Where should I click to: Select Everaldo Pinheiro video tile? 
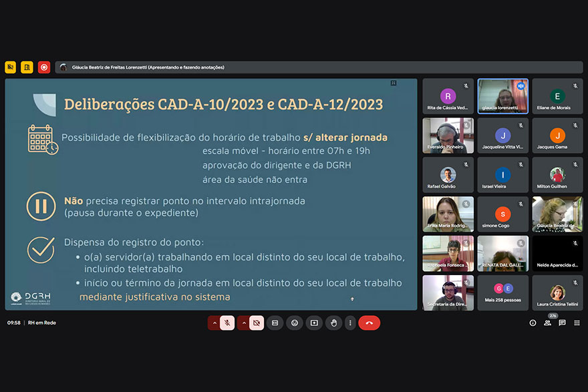click(448, 136)
